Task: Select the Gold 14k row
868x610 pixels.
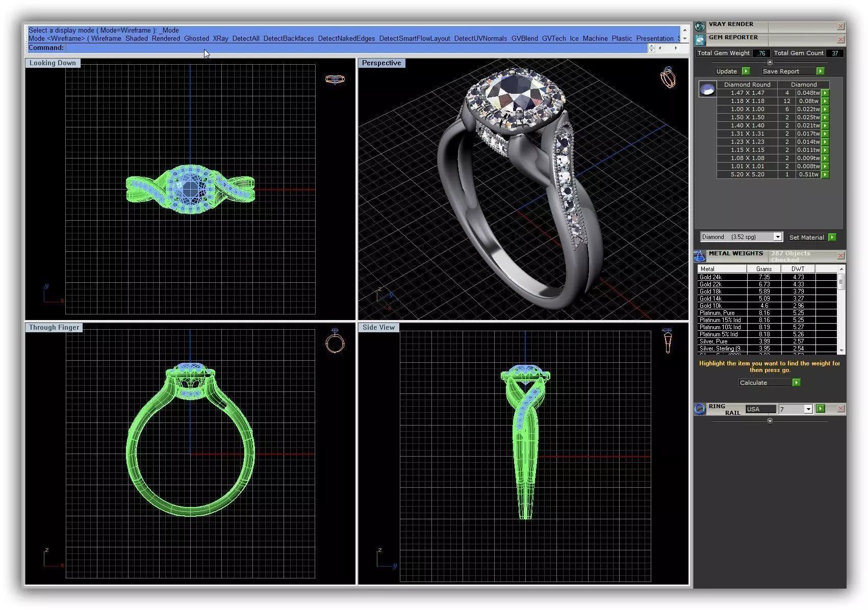Action: point(767,299)
